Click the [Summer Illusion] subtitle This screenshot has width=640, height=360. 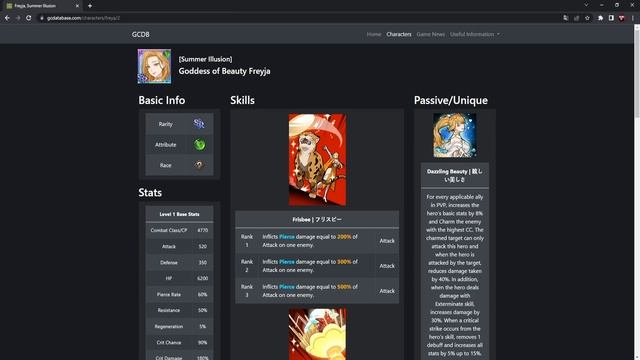point(205,59)
